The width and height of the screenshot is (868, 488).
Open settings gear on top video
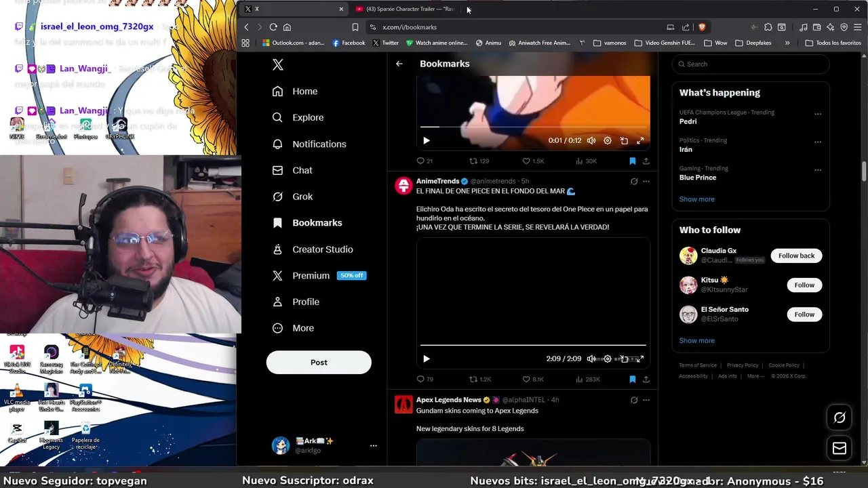(x=608, y=140)
